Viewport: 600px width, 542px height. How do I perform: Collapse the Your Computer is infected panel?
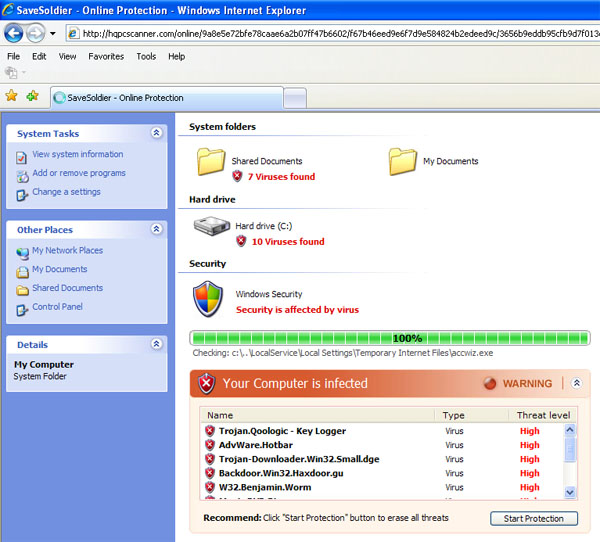[x=576, y=383]
